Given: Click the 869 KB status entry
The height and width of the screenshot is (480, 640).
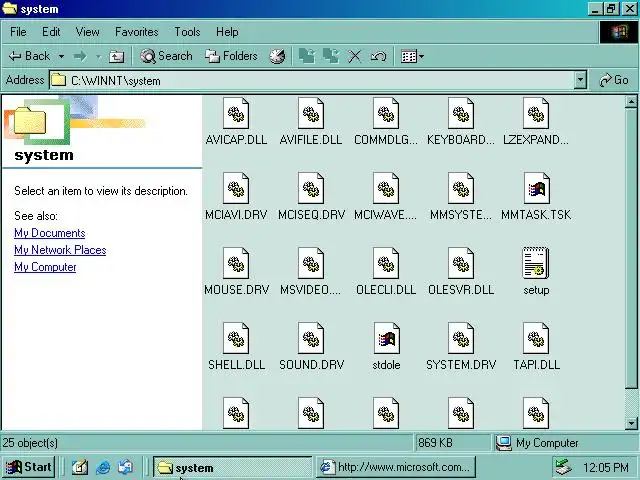Looking at the screenshot, I should point(435,443).
